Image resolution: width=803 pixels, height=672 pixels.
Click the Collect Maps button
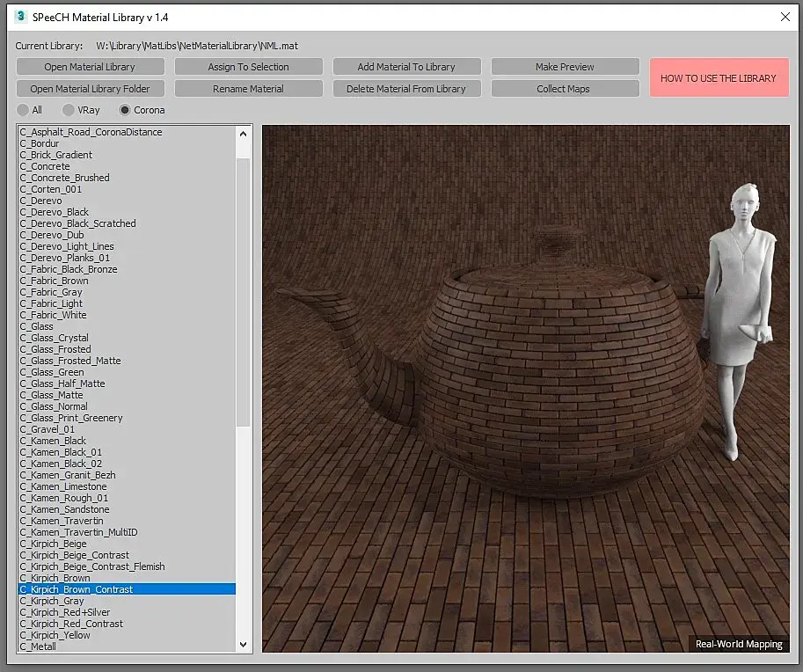point(564,89)
